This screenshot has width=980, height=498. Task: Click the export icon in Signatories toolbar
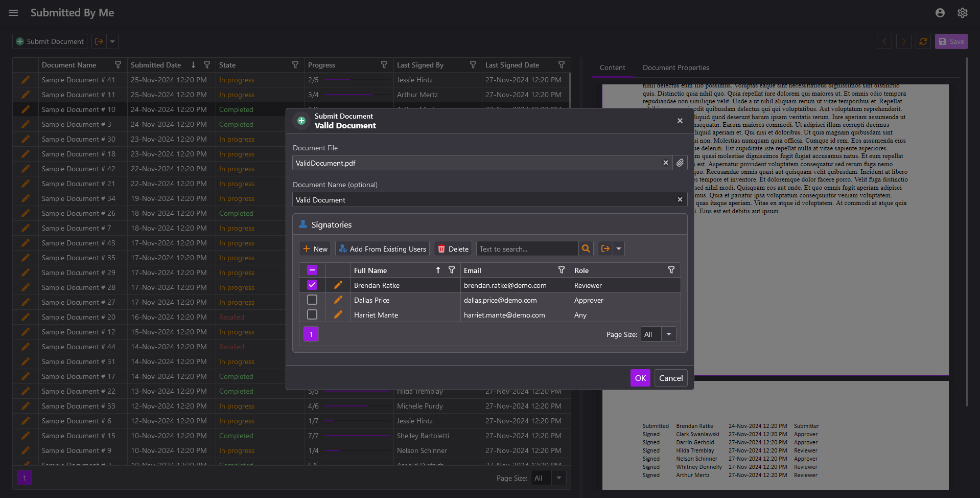pos(605,248)
